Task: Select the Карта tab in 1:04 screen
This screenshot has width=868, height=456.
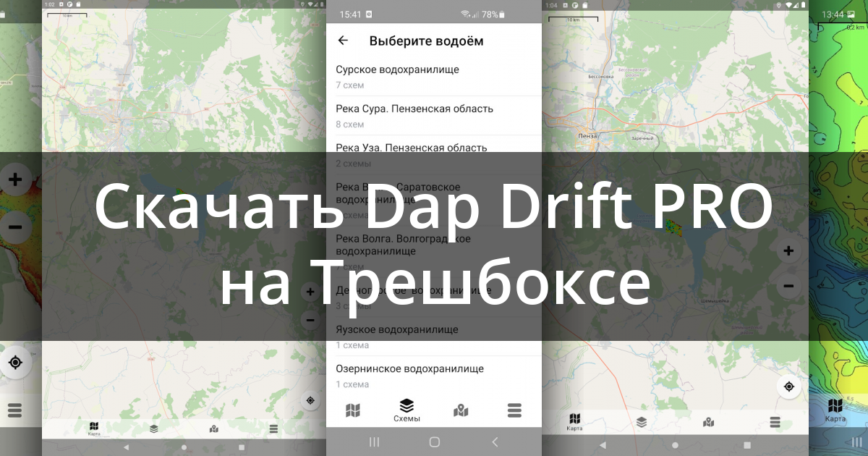Action: click(x=575, y=423)
